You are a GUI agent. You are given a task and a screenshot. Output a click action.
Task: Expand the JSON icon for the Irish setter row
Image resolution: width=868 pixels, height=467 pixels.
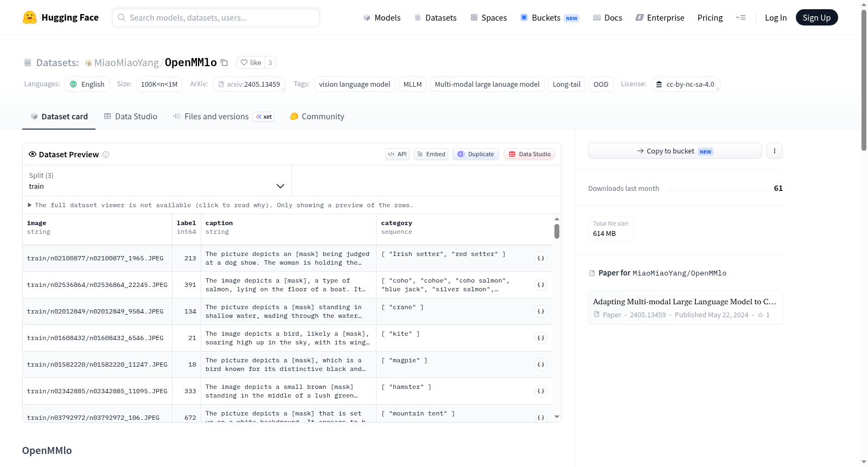541,258
